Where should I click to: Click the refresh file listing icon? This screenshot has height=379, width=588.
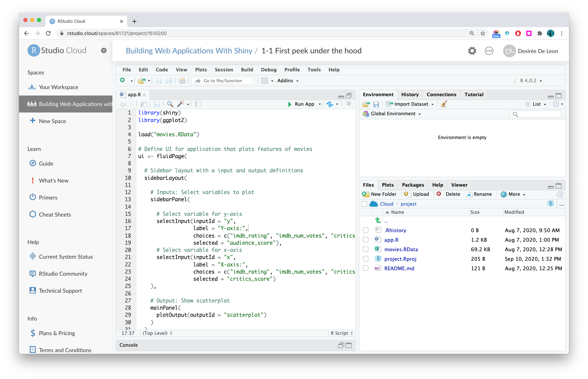[560, 194]
